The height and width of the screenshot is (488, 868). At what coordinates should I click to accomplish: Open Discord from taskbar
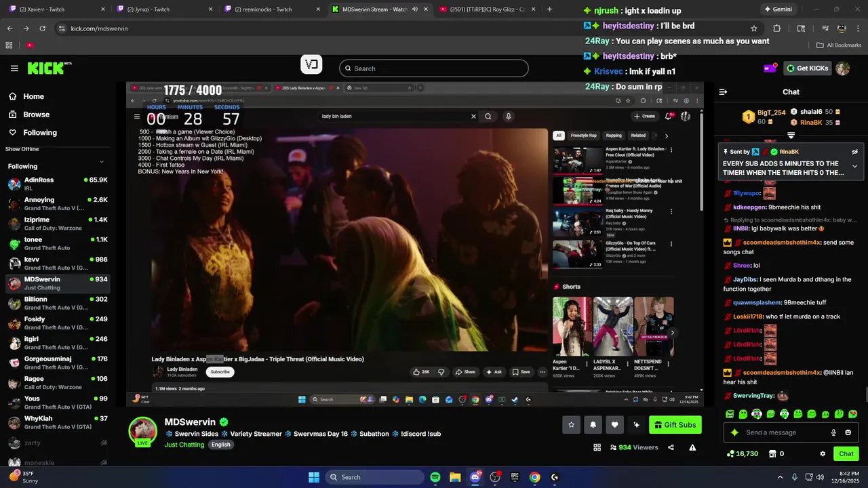(475, 477)
